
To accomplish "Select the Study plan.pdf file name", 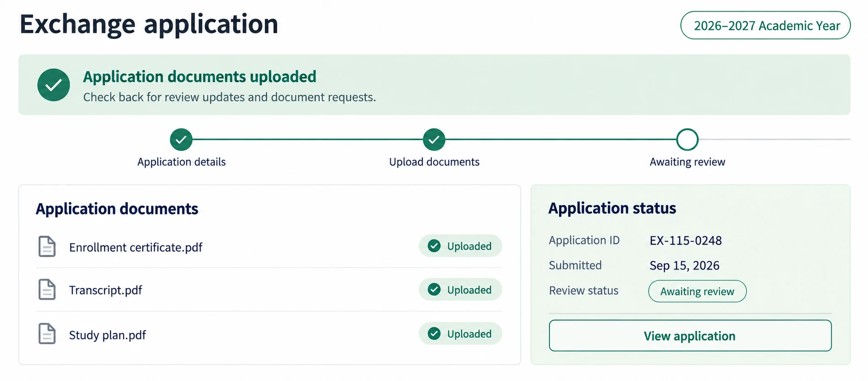I will click(107, 335).
